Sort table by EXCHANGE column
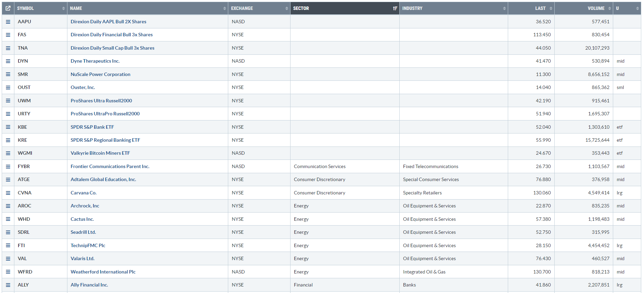Viewport: 644px width, 293px height. click(259, 8)
